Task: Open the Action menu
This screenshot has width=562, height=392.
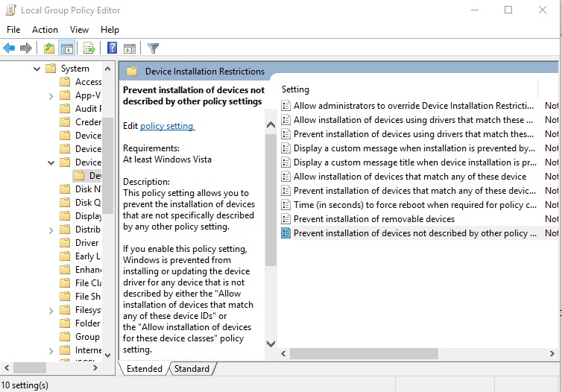Action: point(45,30)
